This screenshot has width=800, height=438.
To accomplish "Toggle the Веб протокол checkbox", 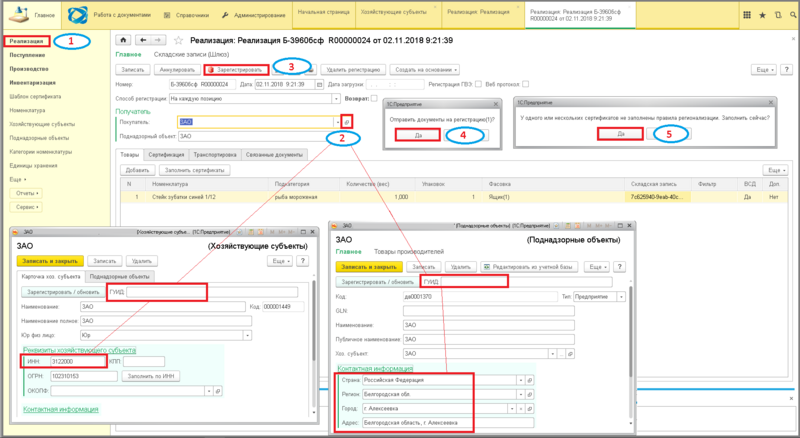I will (526, 84).
